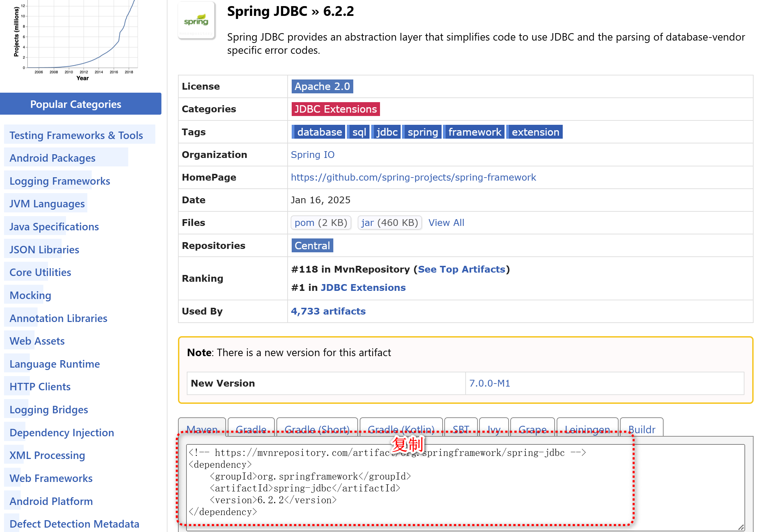Open Web Frameworks category

(51, 478)
